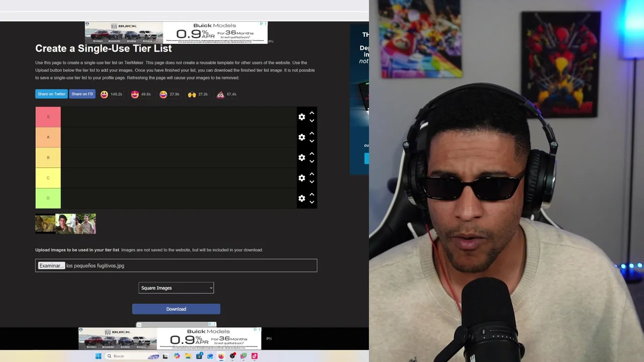Move A tier row up with arrow

pos(312,133)
